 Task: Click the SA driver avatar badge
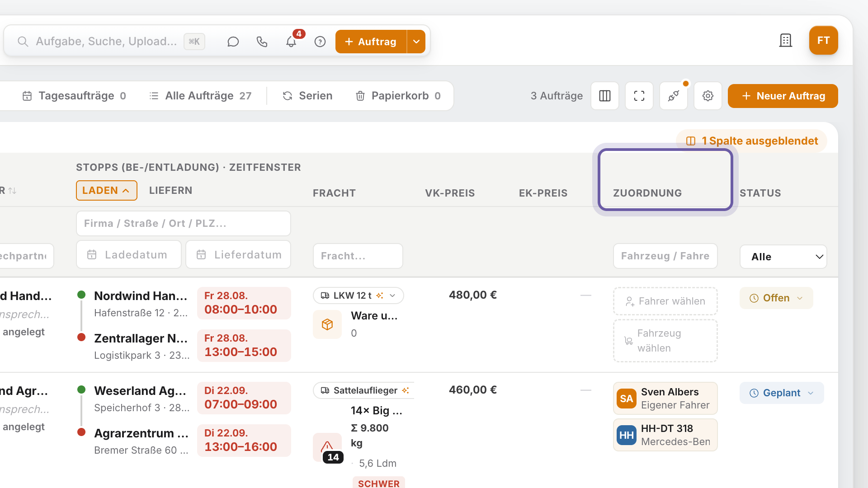[x=626, y=399]
